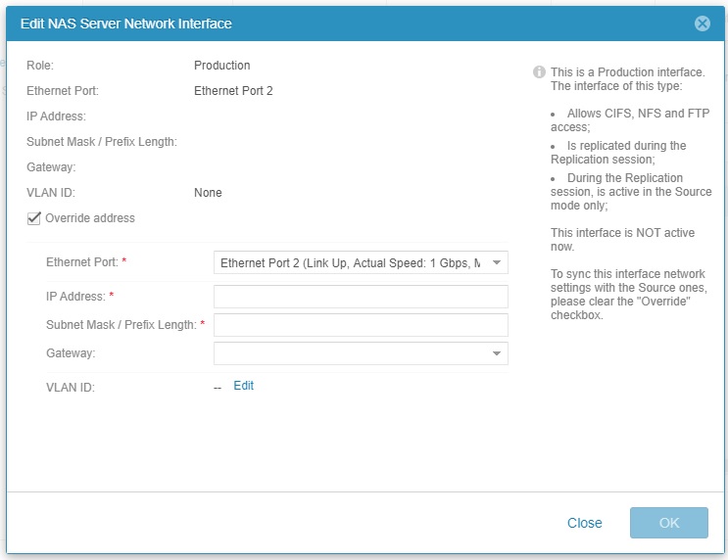Viewport: 728px width, 560px height.
Task: Open the Ethernet Port dropdown list
Action: (x=350, y=262)
